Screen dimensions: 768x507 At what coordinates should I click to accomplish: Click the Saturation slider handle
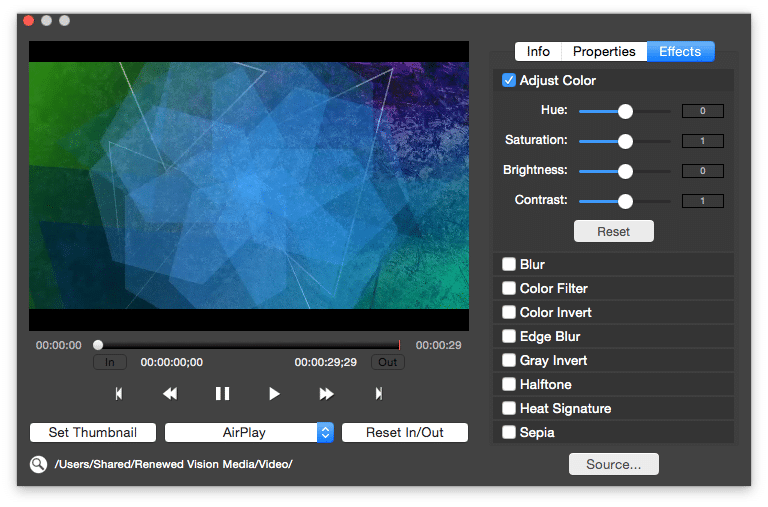(x=625, y=142)
